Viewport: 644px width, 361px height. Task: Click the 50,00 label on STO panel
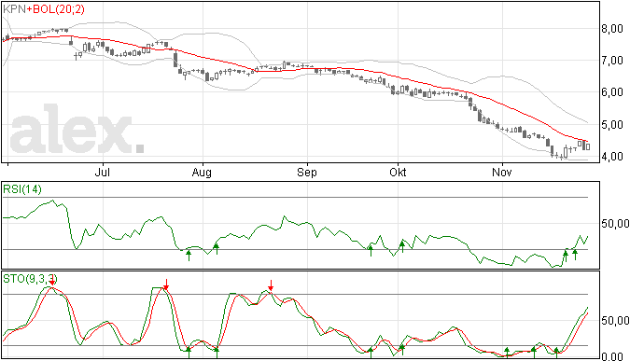(x=615, y=321)
